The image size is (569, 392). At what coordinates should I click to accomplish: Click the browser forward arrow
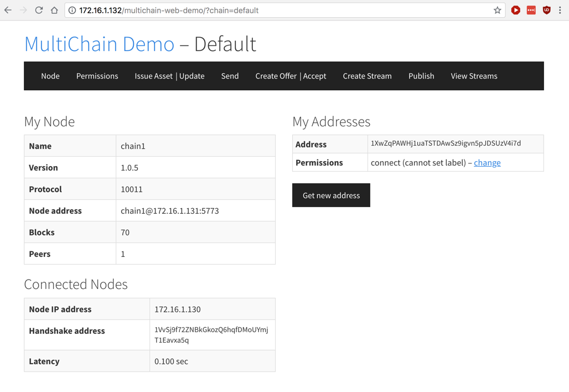click(x=23, y=10)
